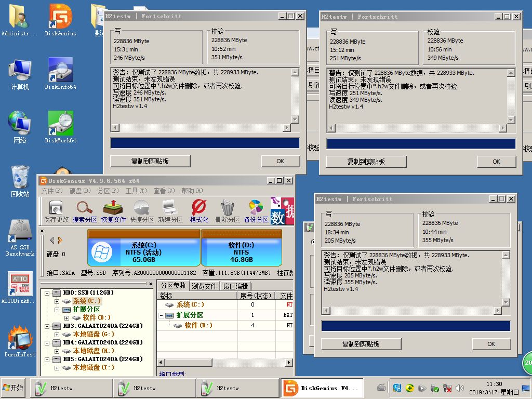Click the Format (格式化) toolbar icon
This screenshot has height=399, width=532.
[199, 210]
